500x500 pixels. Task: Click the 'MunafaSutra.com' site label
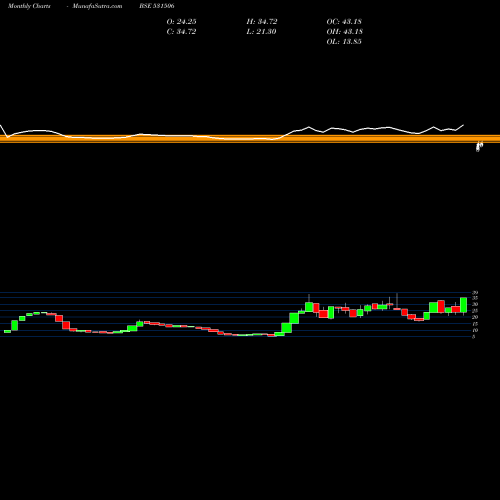click(97, 6)
